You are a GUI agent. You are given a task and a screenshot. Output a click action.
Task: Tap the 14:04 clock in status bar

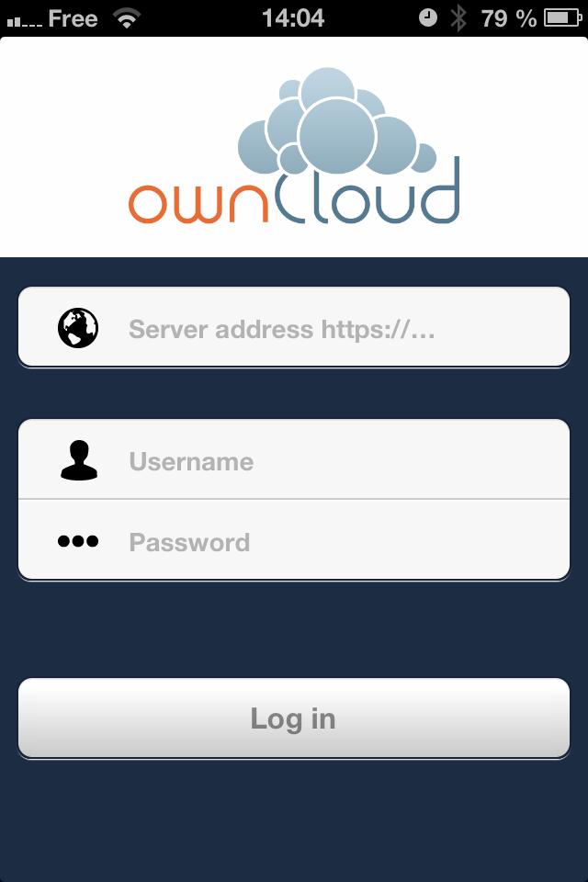pyautogui.click(x=293, y=18)
